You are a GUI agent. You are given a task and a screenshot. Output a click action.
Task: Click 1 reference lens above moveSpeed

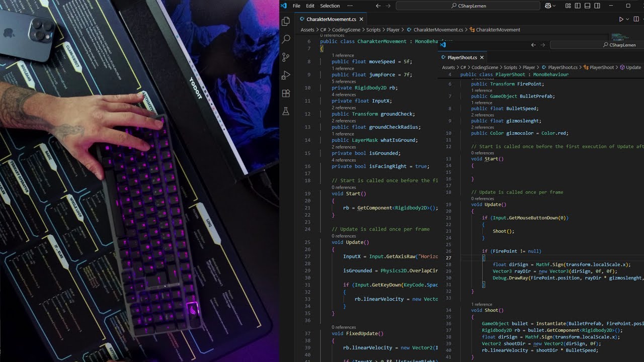[343, 55]
